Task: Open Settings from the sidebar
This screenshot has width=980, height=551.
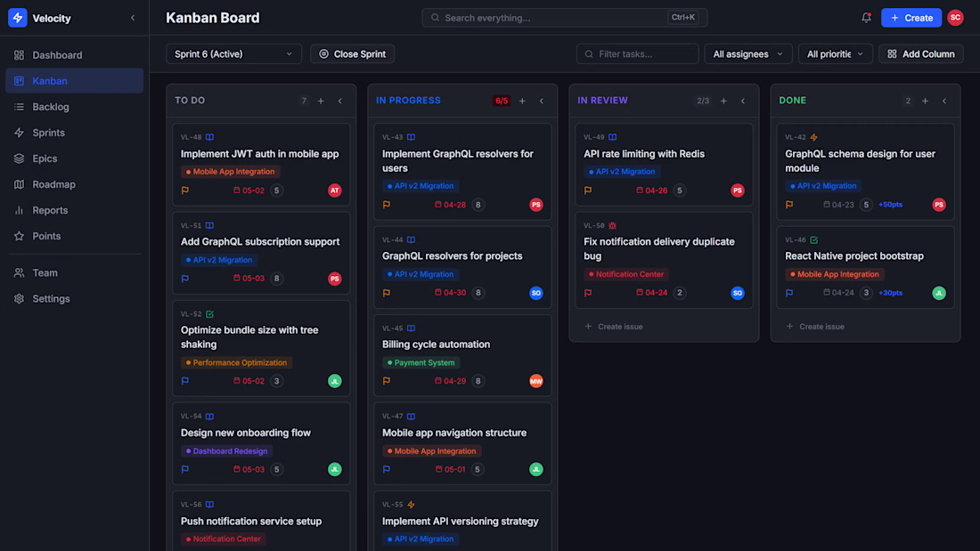Action: click(74, 298)
